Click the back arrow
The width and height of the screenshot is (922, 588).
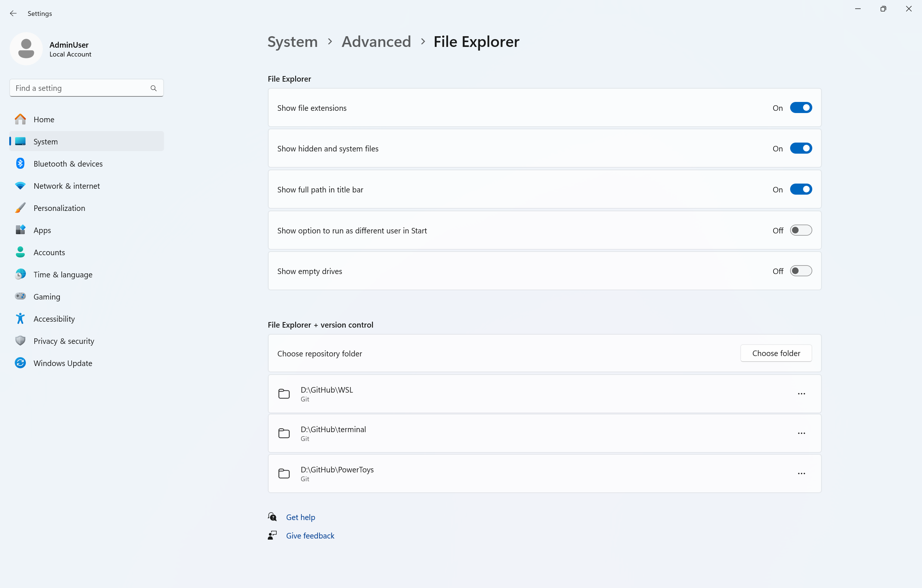coord(13,13)
